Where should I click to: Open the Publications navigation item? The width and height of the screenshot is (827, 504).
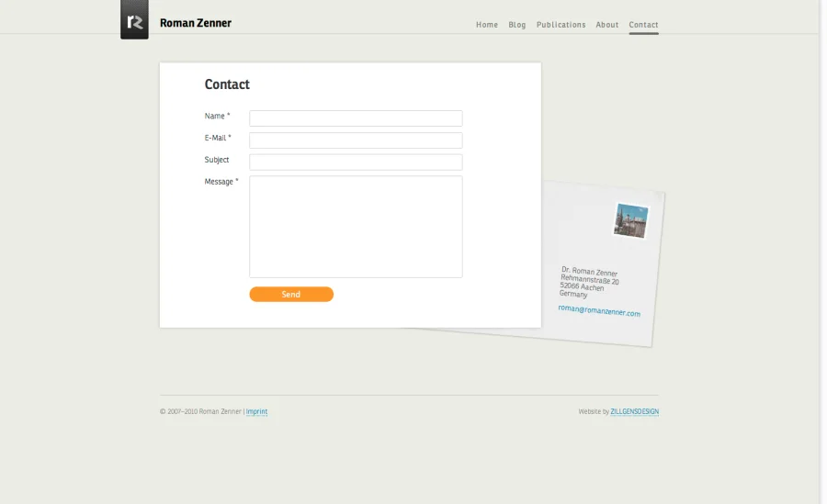561,25
